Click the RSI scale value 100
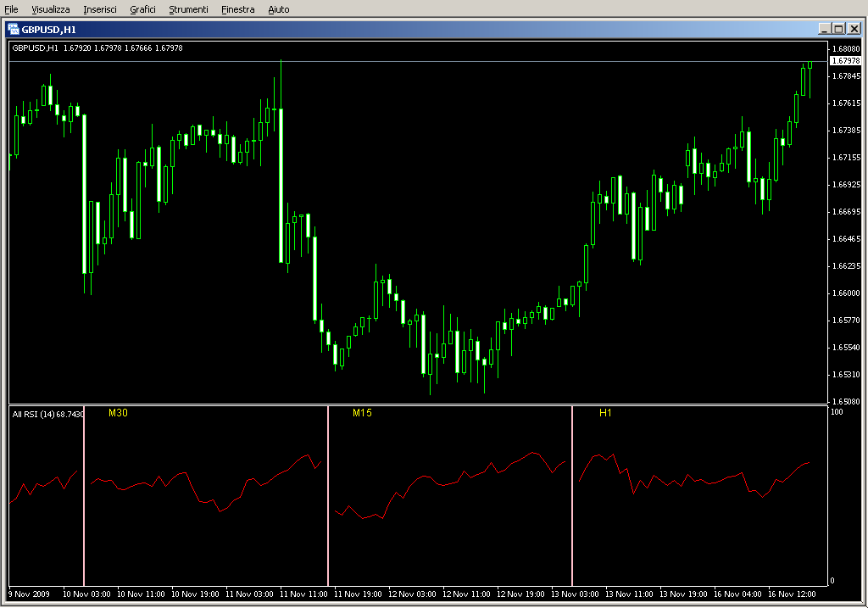The height and width of the screenshot is (608, 868). 837,412
